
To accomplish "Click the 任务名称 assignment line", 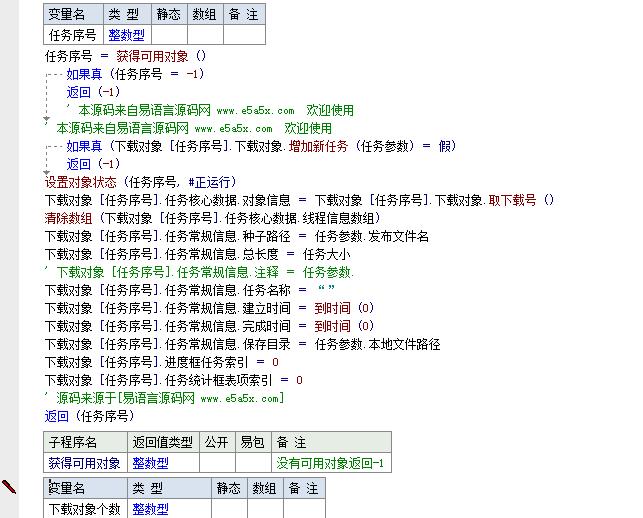I will 190,290.
